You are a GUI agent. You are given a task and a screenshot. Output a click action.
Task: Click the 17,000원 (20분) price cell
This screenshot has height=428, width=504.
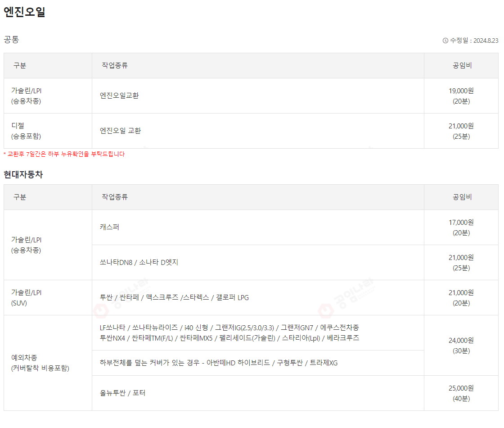(x=461, y=228)
